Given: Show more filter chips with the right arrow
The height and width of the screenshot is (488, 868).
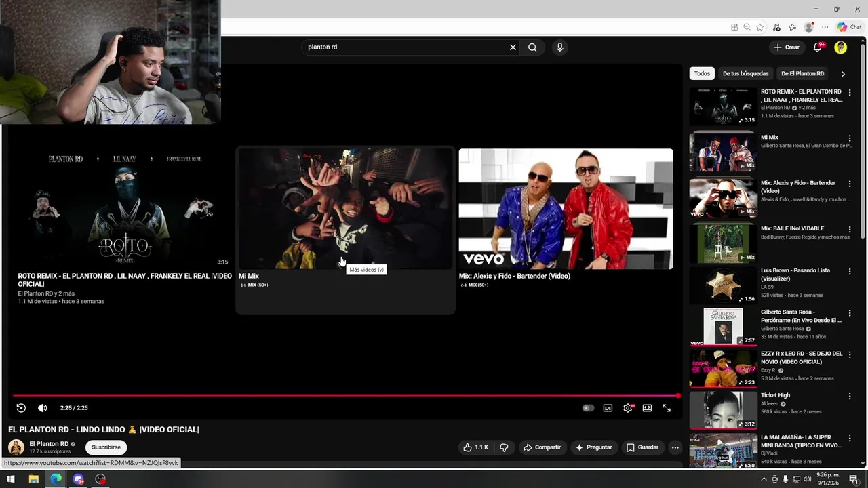Looking at the screenshot, I should [843, 74].
